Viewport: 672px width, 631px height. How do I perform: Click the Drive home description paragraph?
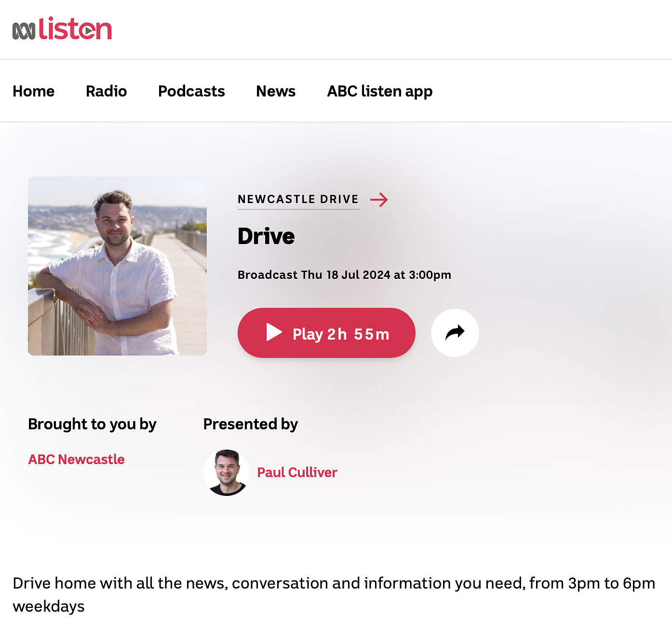(334, 595)
